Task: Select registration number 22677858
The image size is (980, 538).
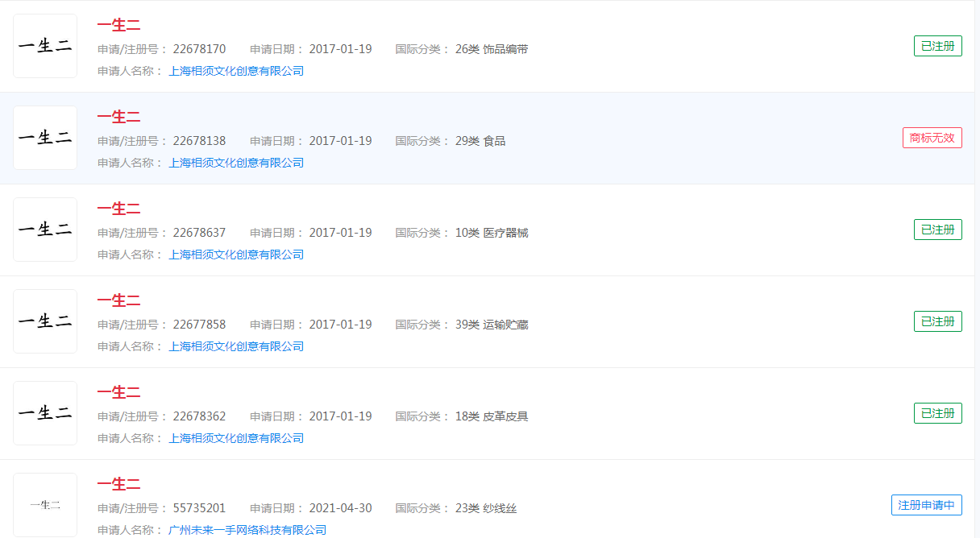Action: coord(199,325)
